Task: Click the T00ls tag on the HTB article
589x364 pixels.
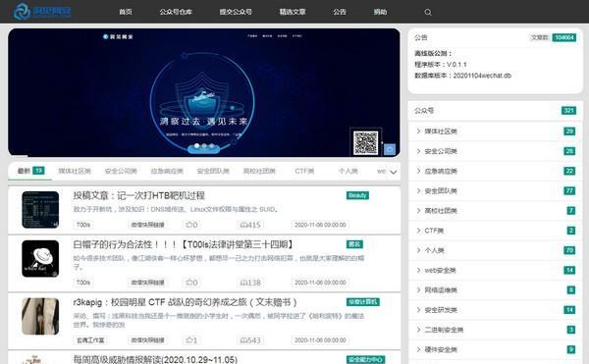Action: tap(83, 225)
